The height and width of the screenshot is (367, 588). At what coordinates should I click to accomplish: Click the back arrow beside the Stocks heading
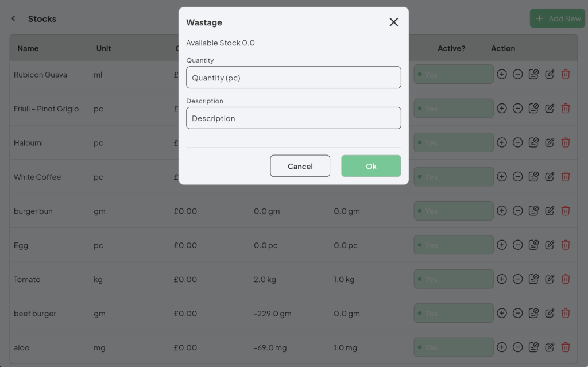click(13, 18)
